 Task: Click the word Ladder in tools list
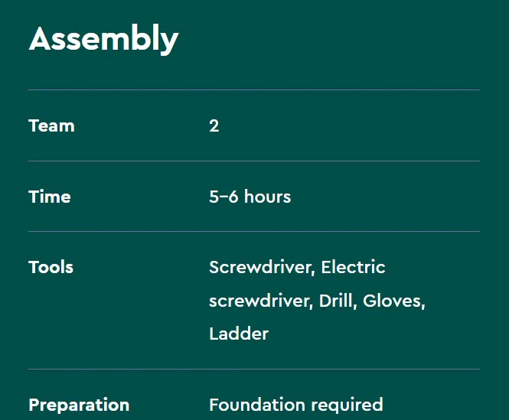(x=239, y=334)
